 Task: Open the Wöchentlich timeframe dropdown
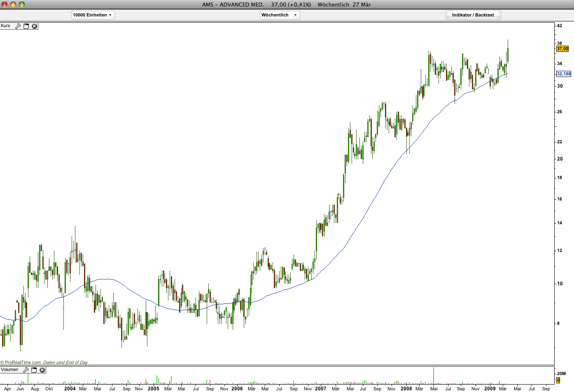pos(280,15)
